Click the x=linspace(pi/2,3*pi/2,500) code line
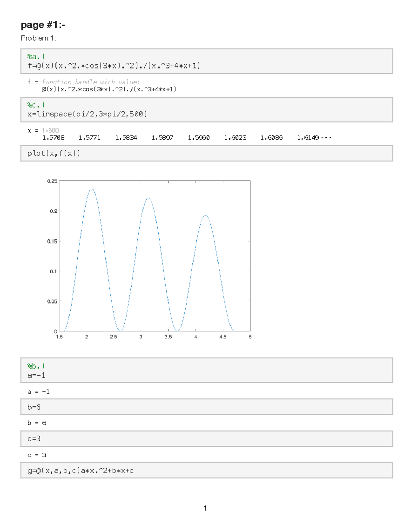The height and width of the screenshot is (532, 411). coord(87,114)
